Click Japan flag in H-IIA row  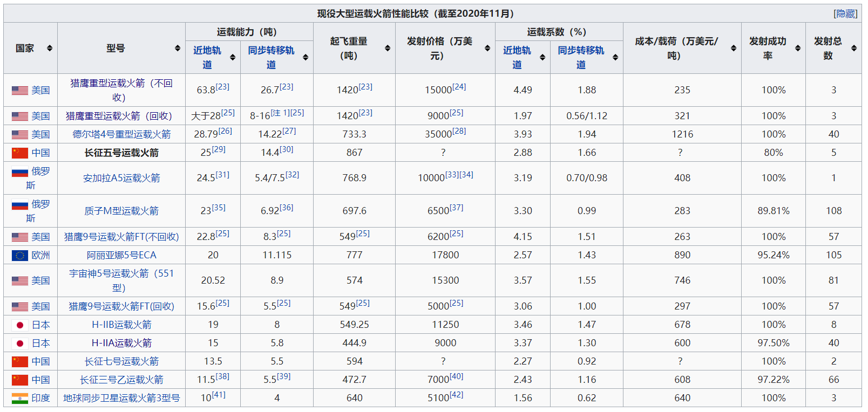(20, 343)
